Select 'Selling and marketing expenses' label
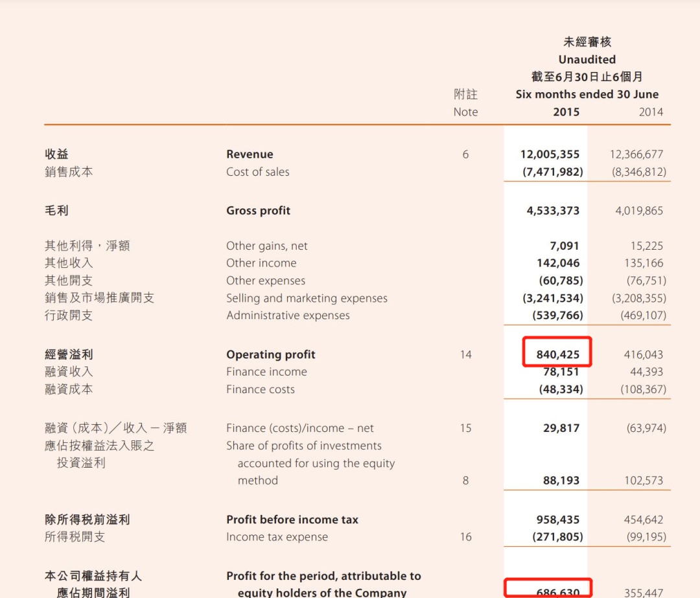The height and width of the screenshot is (598, 700). click(307, 298)
